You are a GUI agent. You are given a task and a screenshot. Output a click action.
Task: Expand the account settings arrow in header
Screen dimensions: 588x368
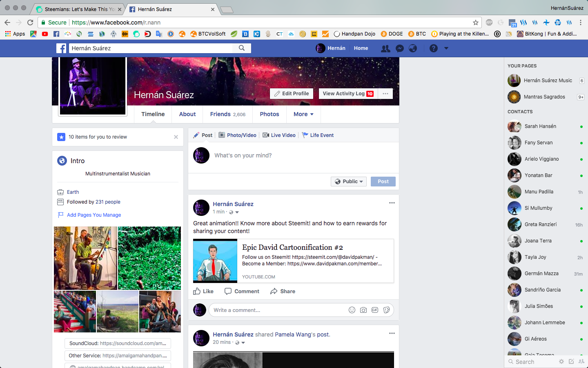[x=446, y=48]
